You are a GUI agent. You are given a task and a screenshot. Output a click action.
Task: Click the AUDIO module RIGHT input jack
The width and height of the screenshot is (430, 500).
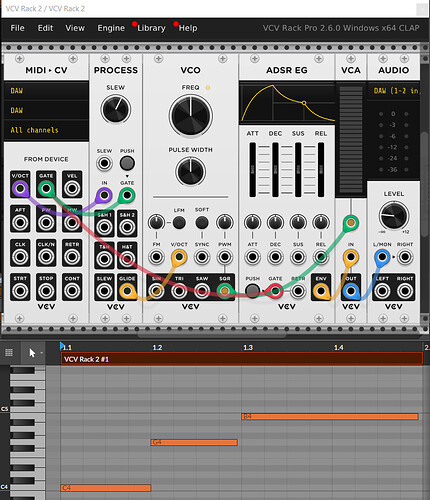coord(405,291)
